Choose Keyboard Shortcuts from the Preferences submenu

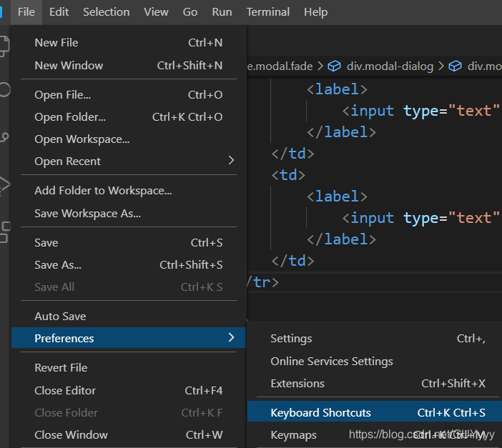tap(320, 412)
